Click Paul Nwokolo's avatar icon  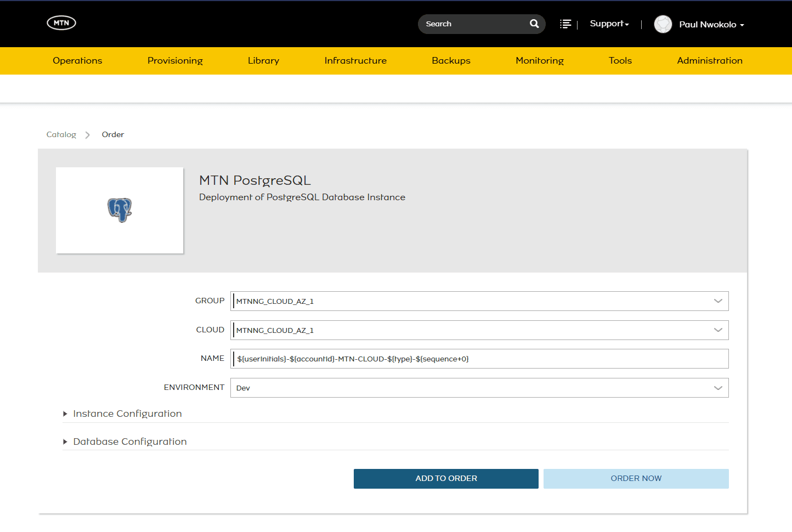663,24
